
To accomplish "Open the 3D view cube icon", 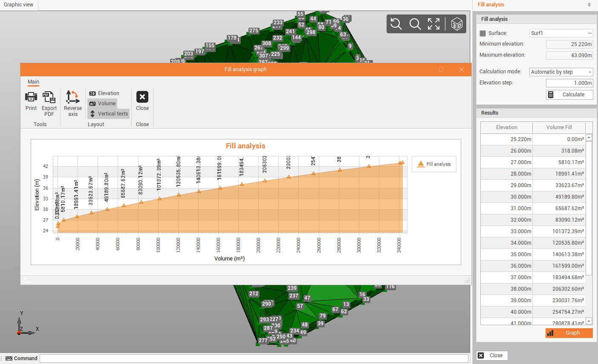I will [x=456, y=24].
